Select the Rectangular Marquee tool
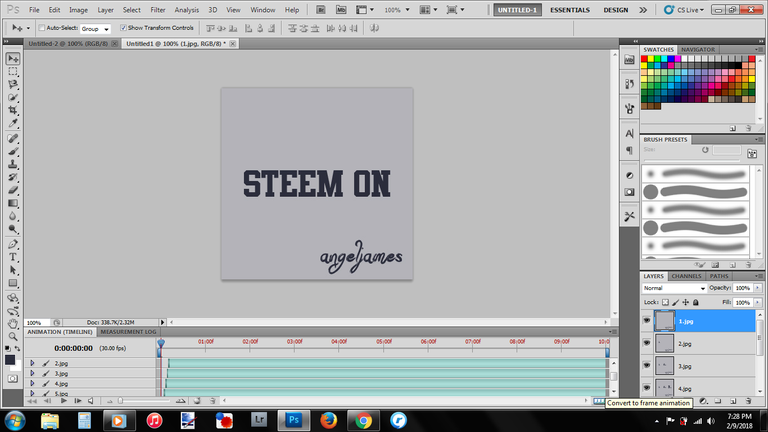This screenshot has height=432, width=768. (x=13, y=72)
